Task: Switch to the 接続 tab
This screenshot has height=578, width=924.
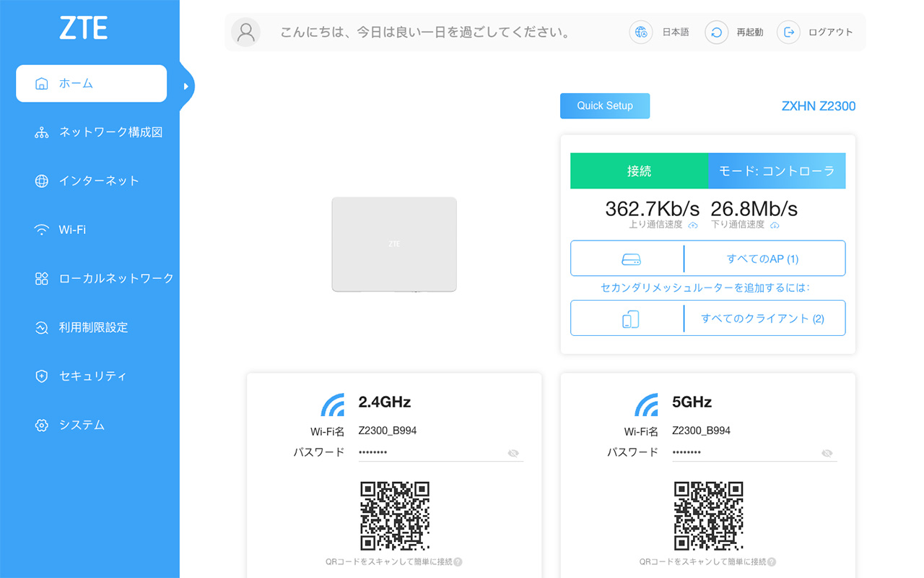Action: (639, 171)
